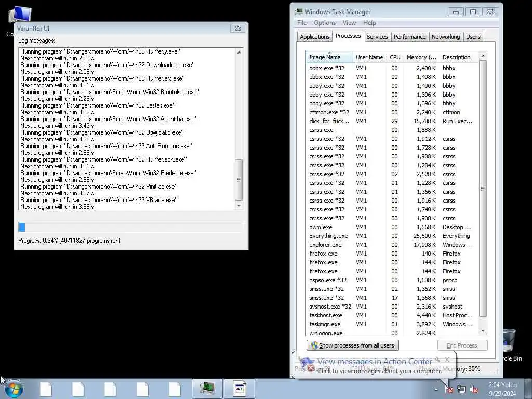Click Show desktop strip on taskbar
This screenshot has height=399, width=532.
[528, 389]
